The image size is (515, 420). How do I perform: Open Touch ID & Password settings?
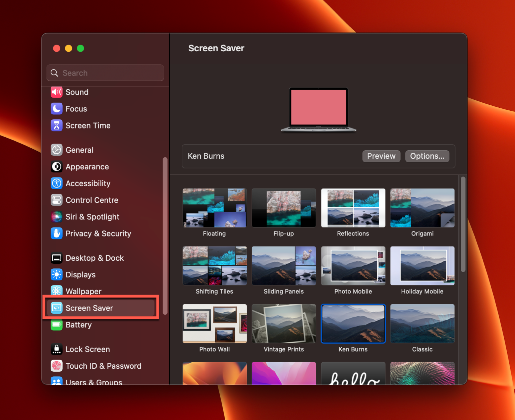pos(104,366)
